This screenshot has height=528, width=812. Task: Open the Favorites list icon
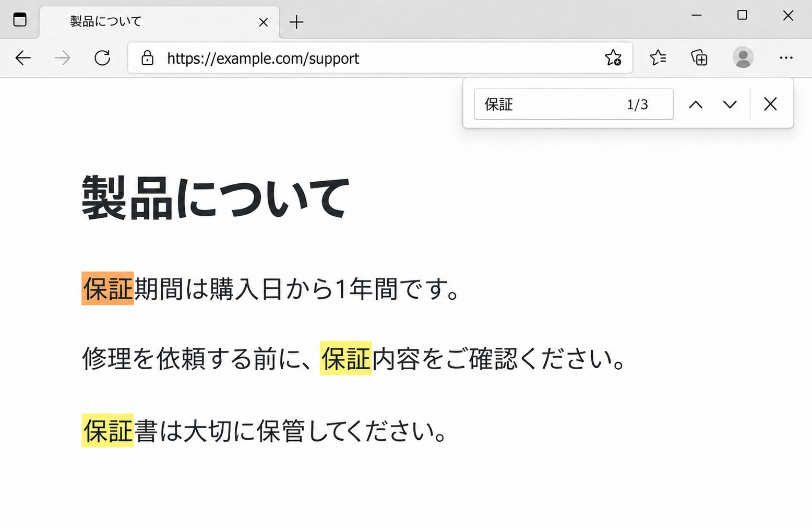tap(658, 57)
